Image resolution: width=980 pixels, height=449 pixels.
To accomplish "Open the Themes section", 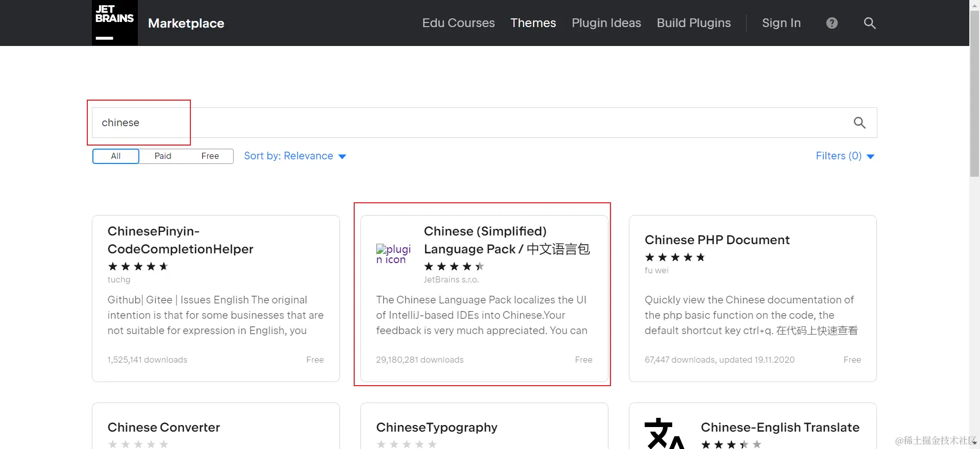I will click(x=533, y=23).
